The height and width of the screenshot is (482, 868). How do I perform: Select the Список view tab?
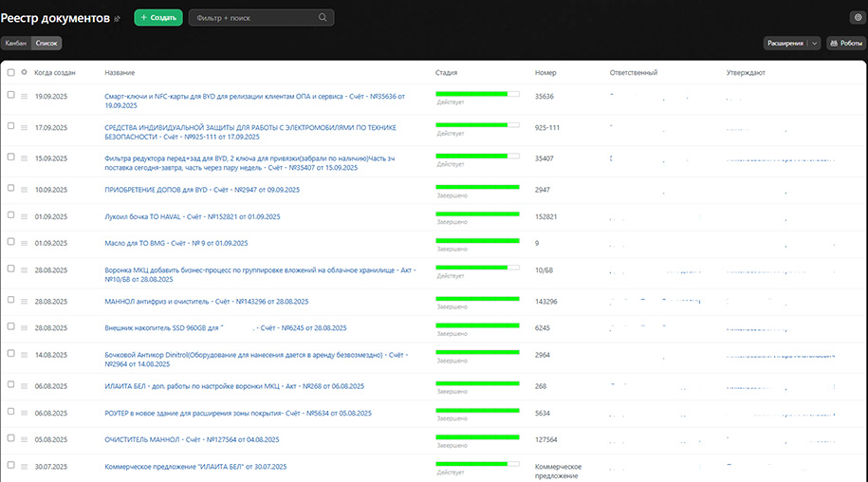[x=46, y=43]
